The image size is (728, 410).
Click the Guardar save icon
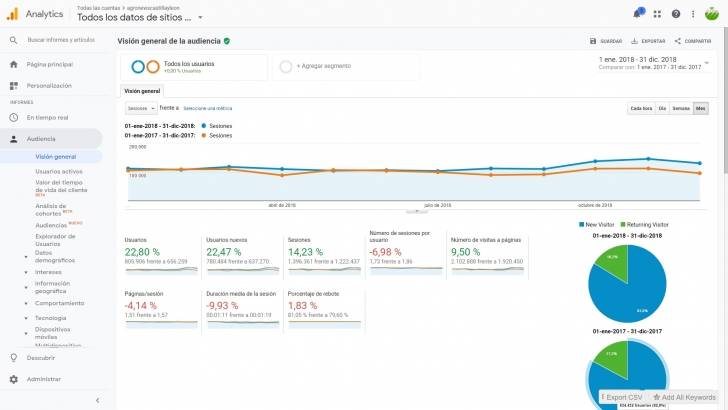pos(593,41)
